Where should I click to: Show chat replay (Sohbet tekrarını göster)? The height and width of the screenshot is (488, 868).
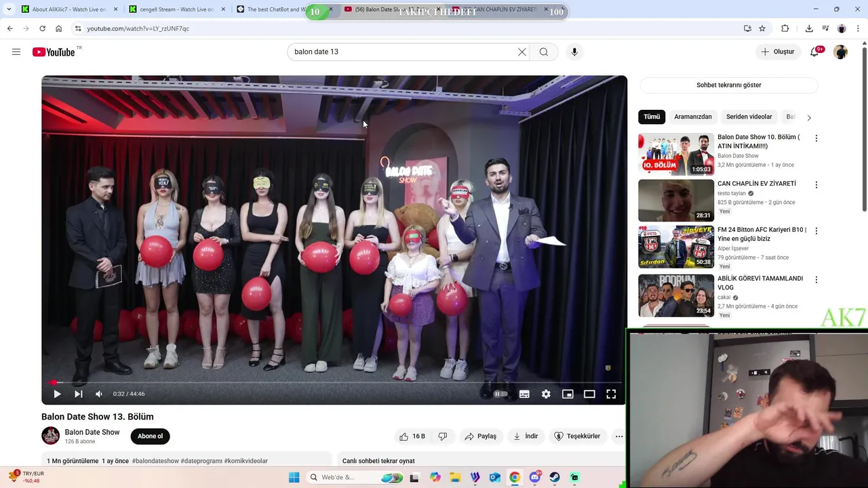(729, 85)
